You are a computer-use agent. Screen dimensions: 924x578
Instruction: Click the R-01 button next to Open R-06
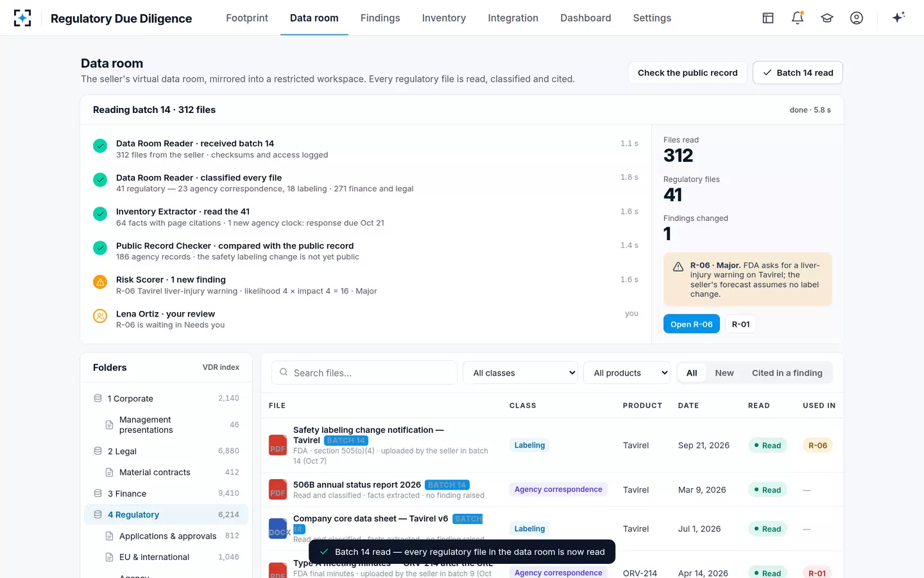(741, 324)
